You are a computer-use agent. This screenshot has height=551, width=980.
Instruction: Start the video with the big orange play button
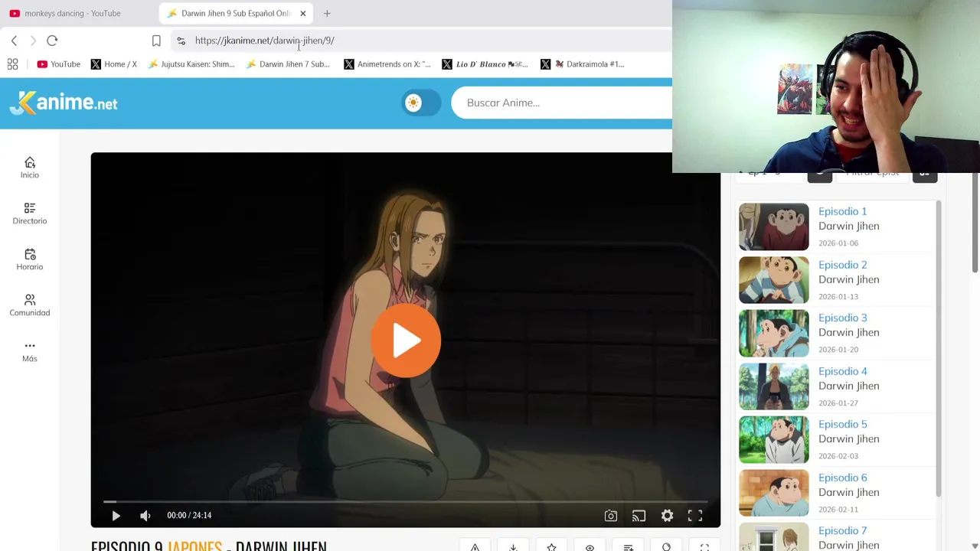(x=406, y=341)
